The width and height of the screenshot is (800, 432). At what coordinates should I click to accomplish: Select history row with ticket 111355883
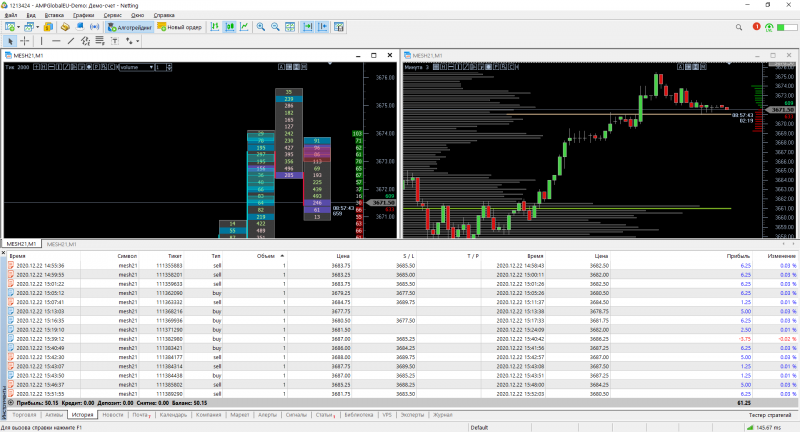[x=403, y=266]
